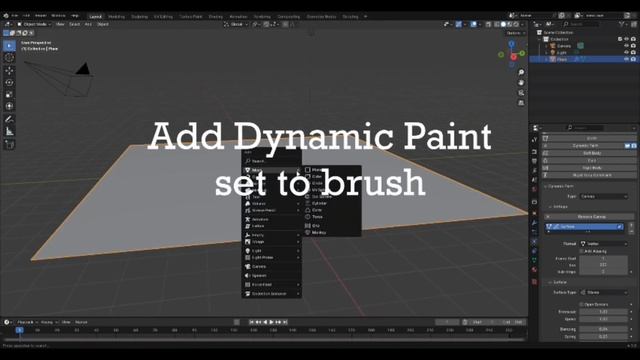
Task: Select the Surface item in canvas list
Action: pos(584,227)
